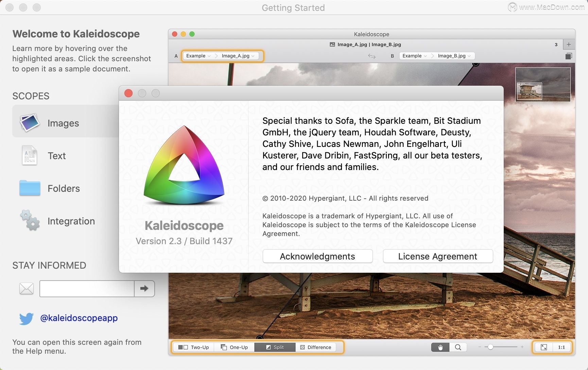Switch to One-Up view mode
This screenshot has width=588, height=370.
coord(234,347)
